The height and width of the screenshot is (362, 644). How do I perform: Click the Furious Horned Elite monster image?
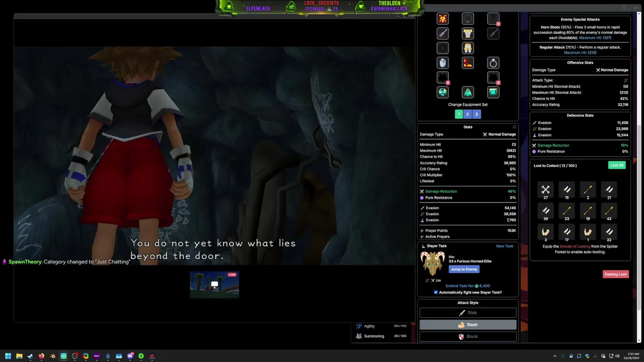(433, 263)
